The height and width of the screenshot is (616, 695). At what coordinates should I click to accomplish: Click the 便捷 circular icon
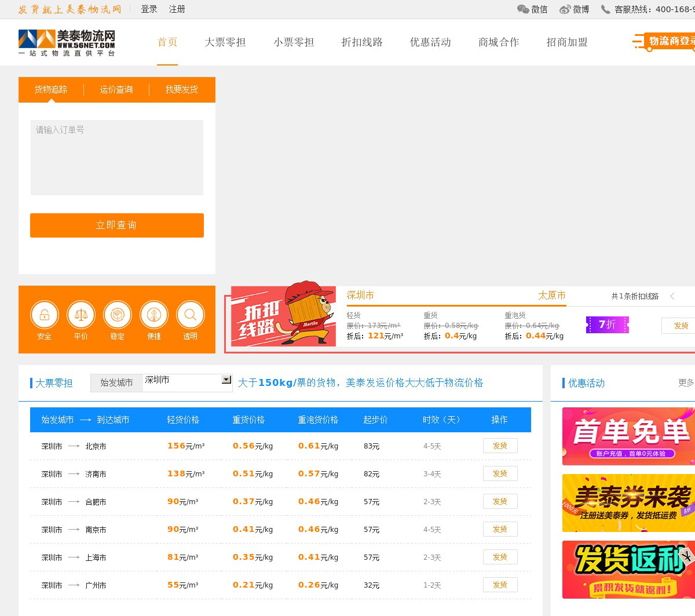point(154,315)
